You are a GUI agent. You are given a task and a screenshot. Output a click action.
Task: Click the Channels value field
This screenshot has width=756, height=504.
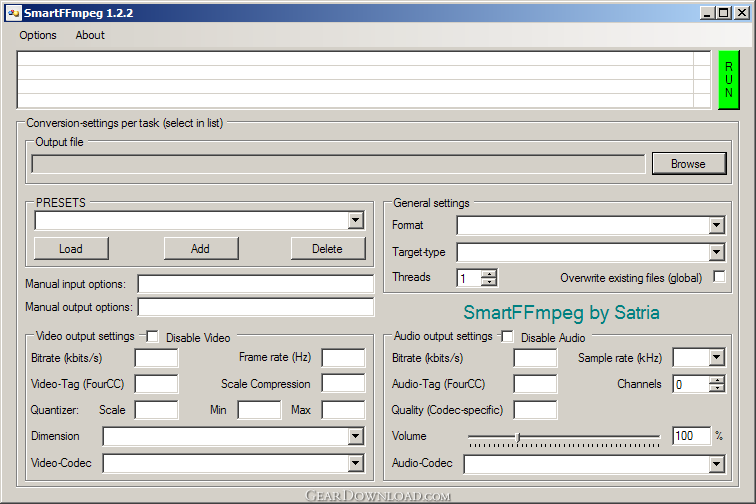[691, 384]
